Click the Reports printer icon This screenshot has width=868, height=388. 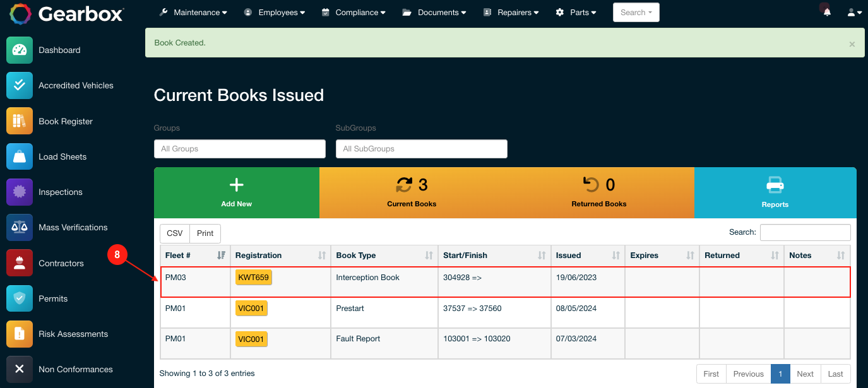[775, 185]
